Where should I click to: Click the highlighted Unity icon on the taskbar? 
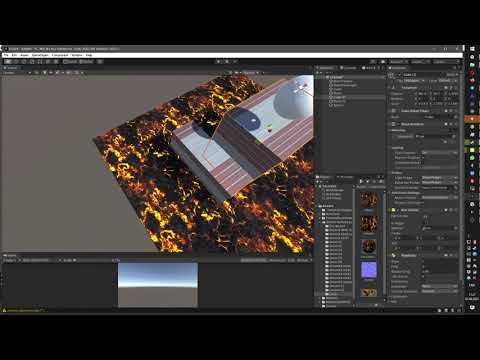click(x=472, y=119)
